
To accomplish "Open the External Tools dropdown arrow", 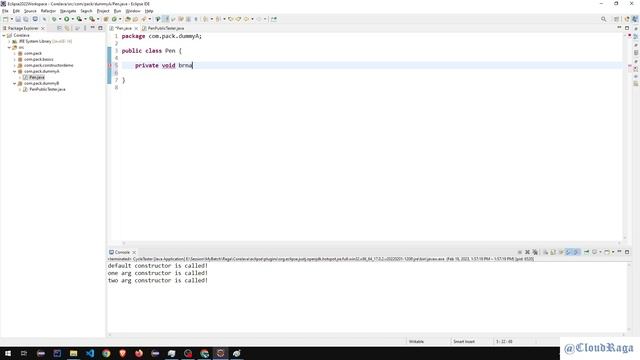I will click(98, 19).
